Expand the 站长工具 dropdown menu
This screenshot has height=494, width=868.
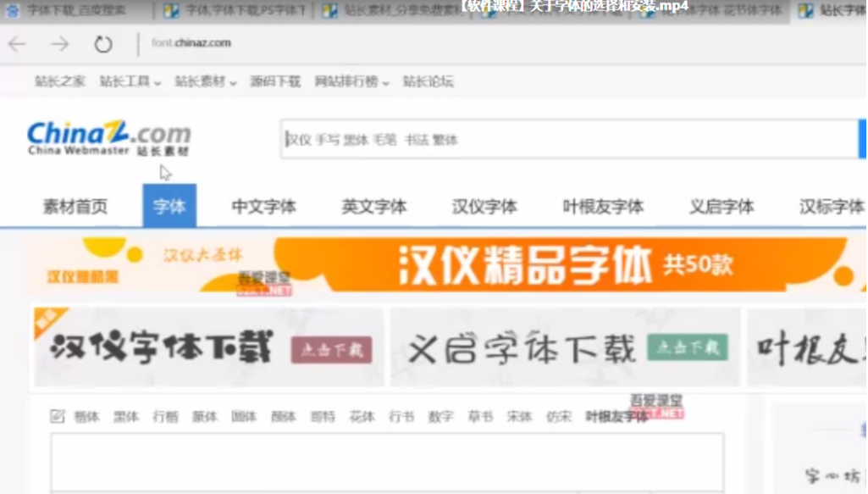130,81
